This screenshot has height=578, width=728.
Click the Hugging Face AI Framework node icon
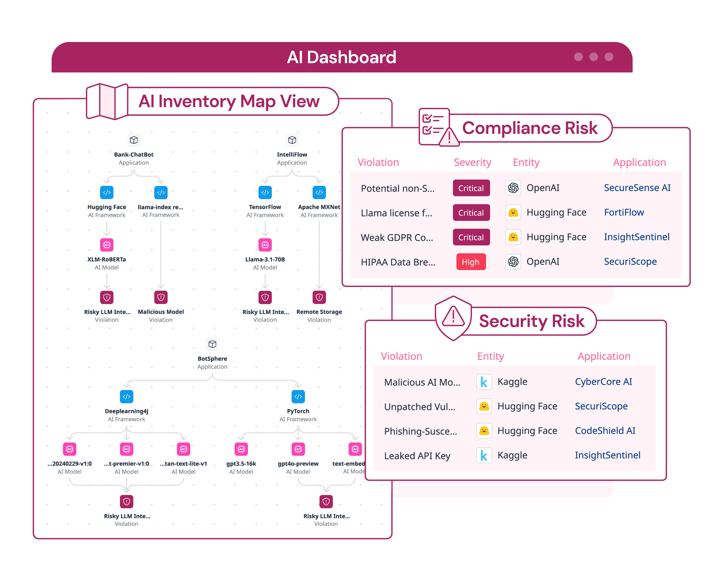point(107,192)
